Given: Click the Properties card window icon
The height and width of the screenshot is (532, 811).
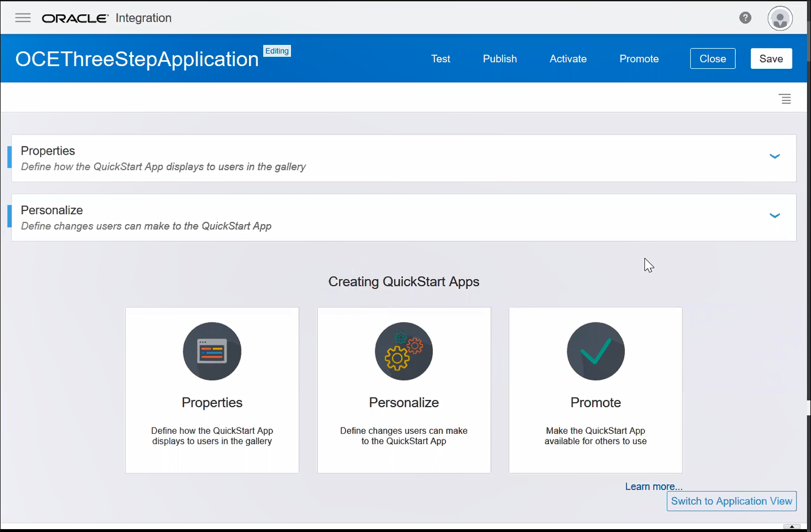Looking at the screenshot, I should click(x=212, y=351).
